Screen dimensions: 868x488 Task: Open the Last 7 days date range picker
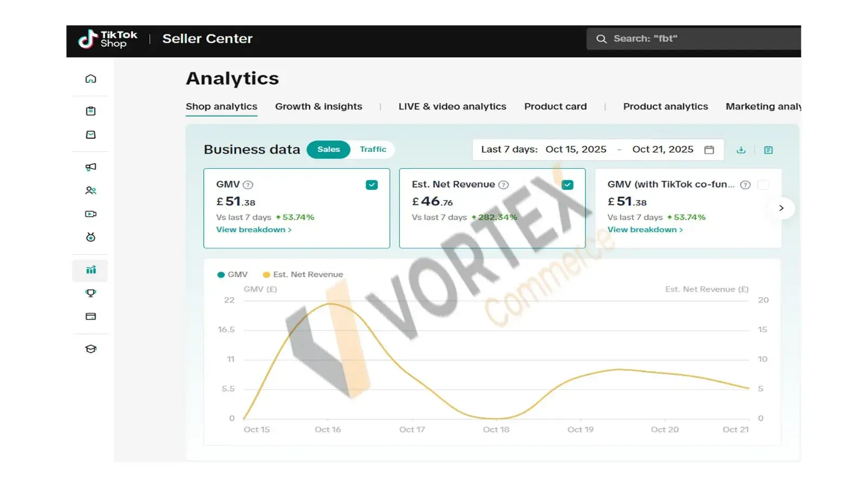(597, 150)
